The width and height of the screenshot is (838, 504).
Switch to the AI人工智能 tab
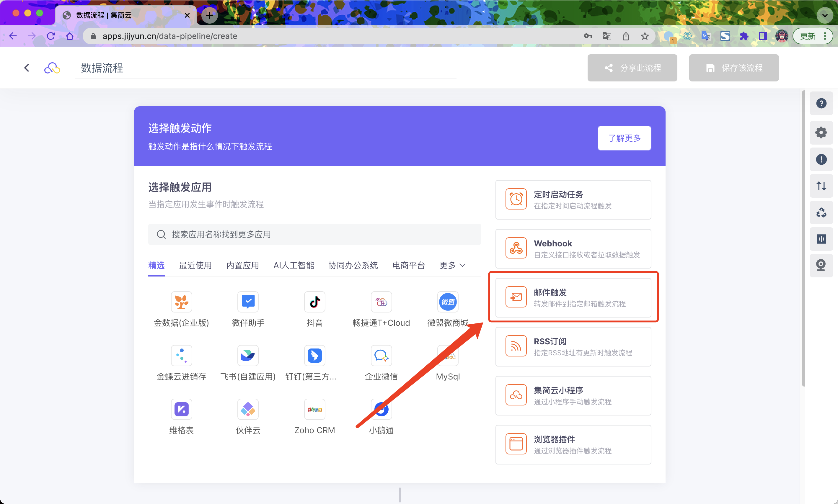click(x=294, y=265)
